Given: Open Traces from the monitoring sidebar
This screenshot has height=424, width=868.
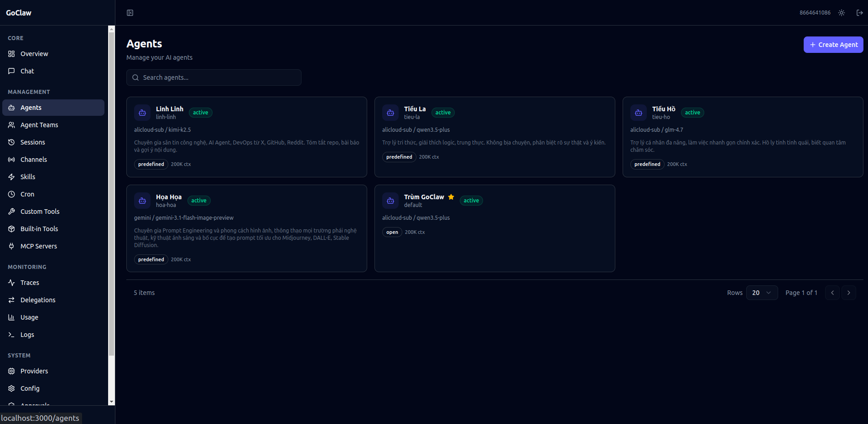Looking at the screenshot, I should click(x=30, y=283).
